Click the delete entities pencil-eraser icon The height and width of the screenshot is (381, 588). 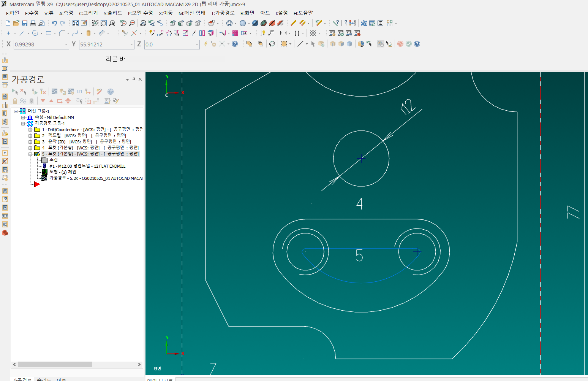pos(293,23)
